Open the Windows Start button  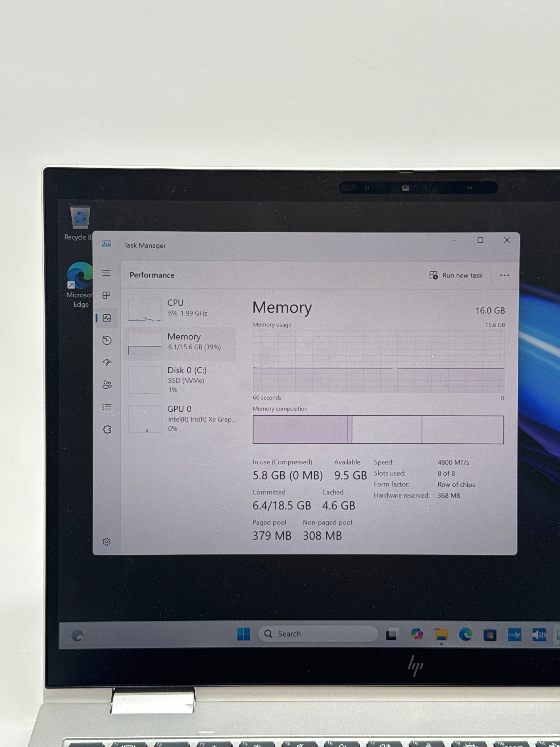coord(243,634)
